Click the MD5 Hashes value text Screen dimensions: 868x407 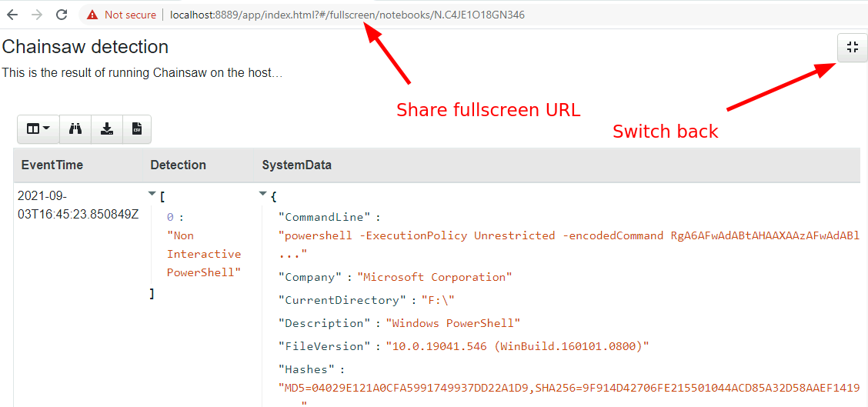pos(569,388)
